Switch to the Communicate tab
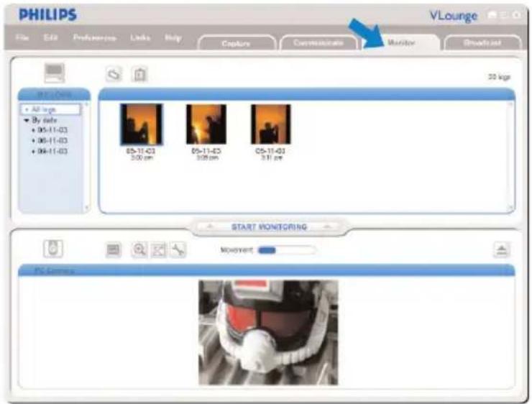This screenshot has height=404, width=532. 318,42
